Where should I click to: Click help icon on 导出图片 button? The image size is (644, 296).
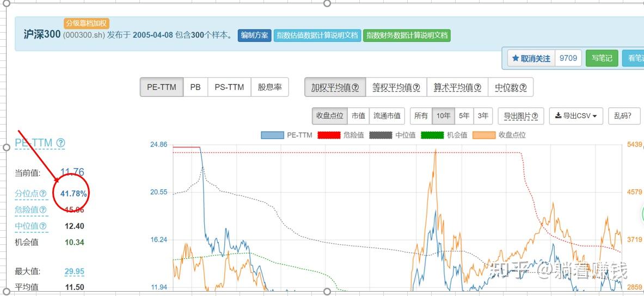(x=535, y=116)
